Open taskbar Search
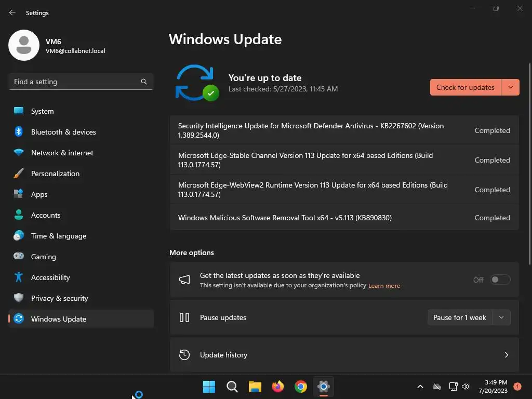Image resolution: width=532 pixels, height=399 pixels. click(232, 387)
